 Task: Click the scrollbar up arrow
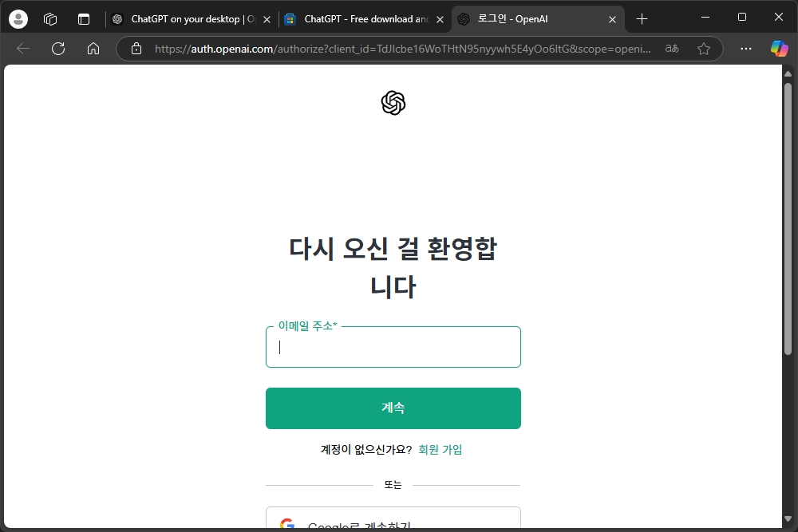tap(788, 73)
